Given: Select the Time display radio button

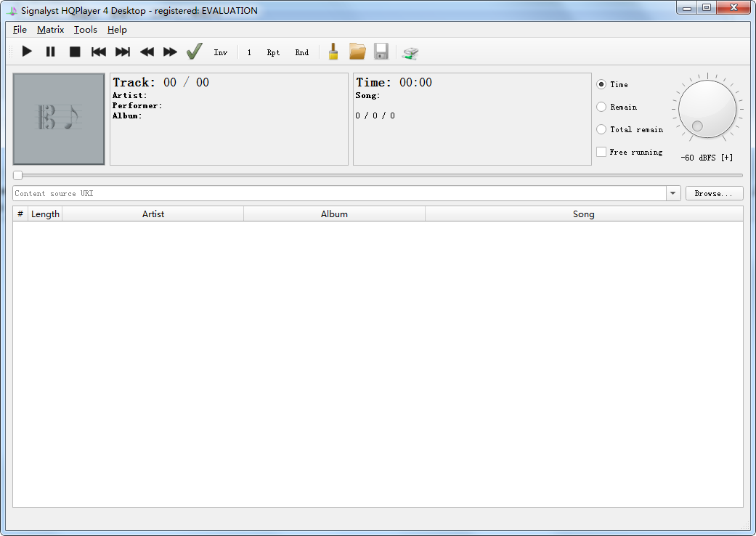Looking at the screenshot, I should tap(601, 84).
